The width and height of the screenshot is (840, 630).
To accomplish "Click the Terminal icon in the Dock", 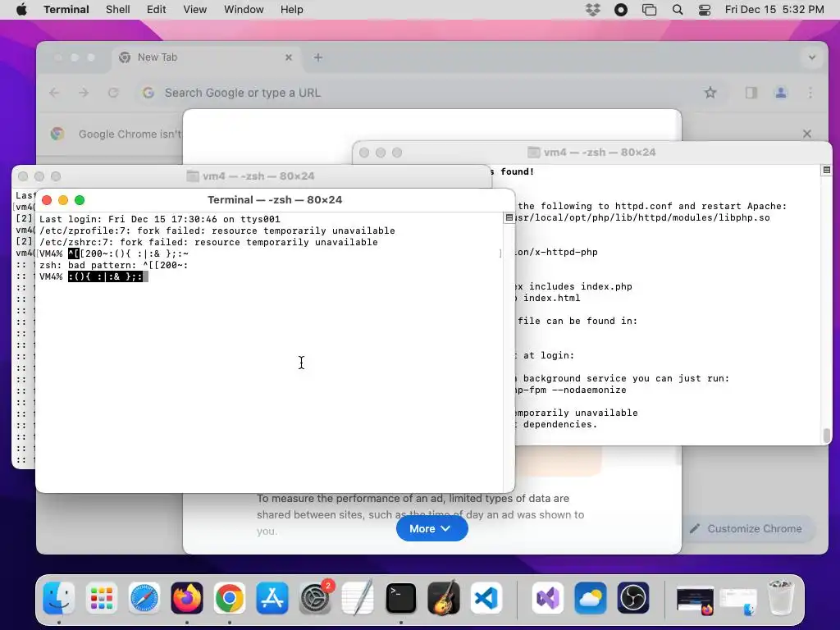I will [x=400, y=598].
